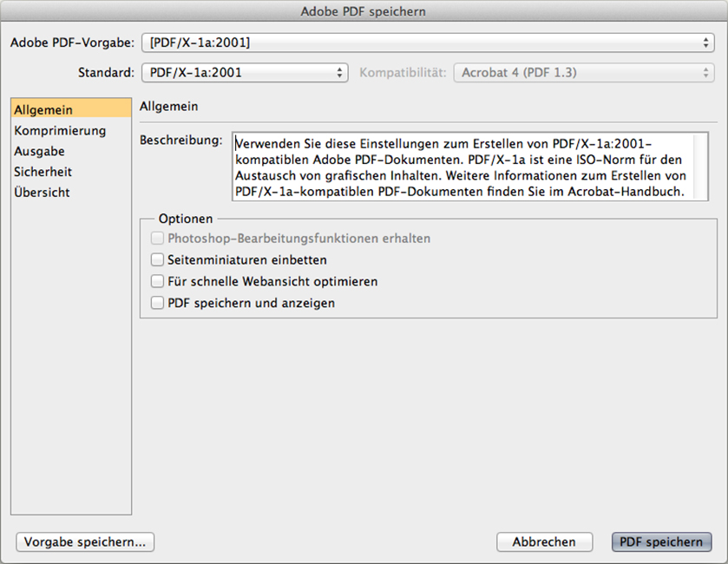Click the Standard: label
Image resolution: width=728 pixels, height=564 pixels.
(106, 73)
